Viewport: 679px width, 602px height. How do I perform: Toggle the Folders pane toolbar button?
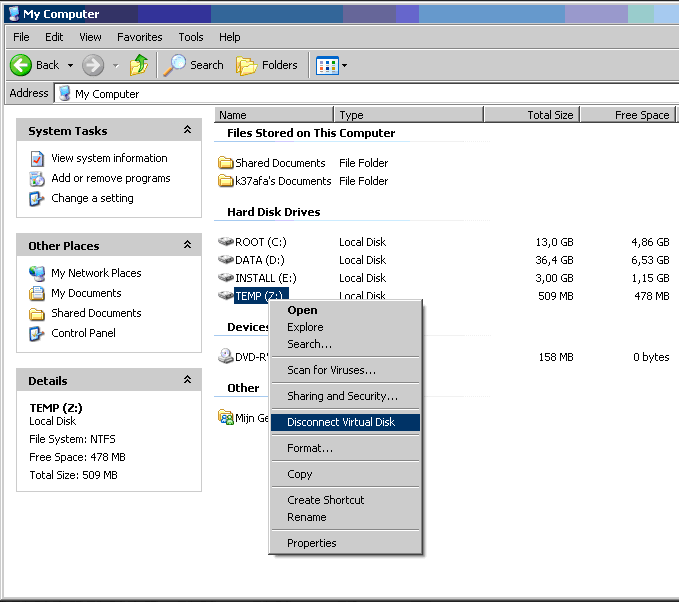tap(267, 65)
